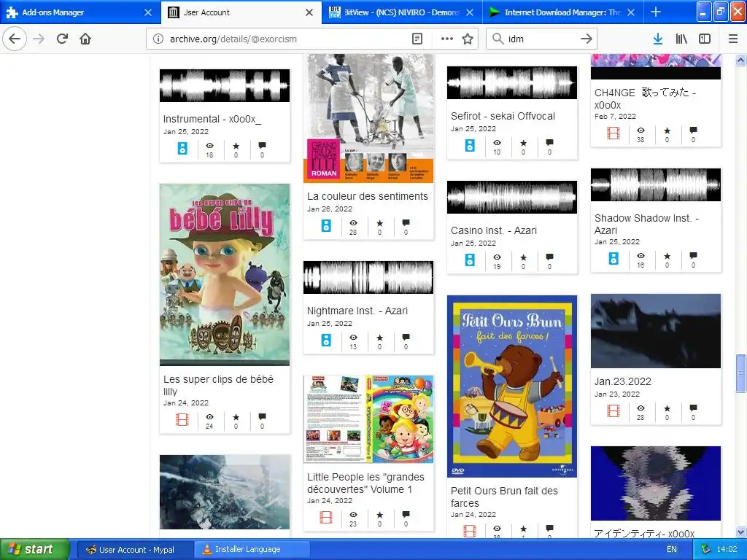Open Sefirot - sekai Offvocal item

pos(503,116)
